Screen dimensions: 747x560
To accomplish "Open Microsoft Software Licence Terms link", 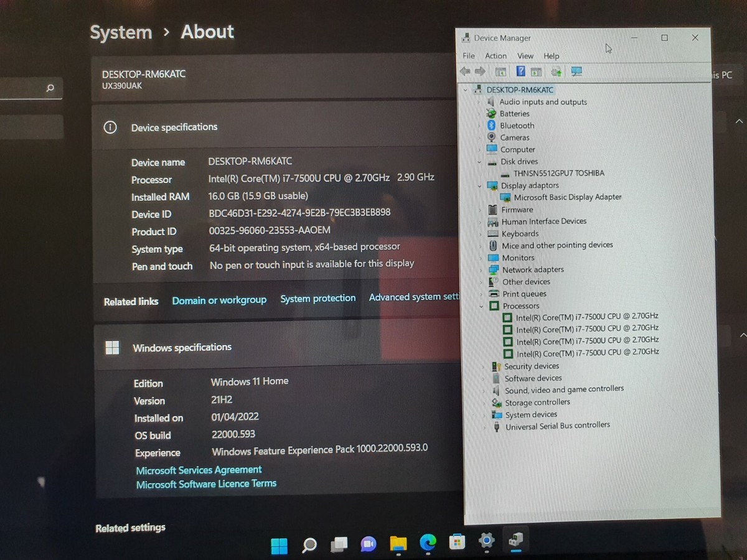I will [x=206, y=484].
